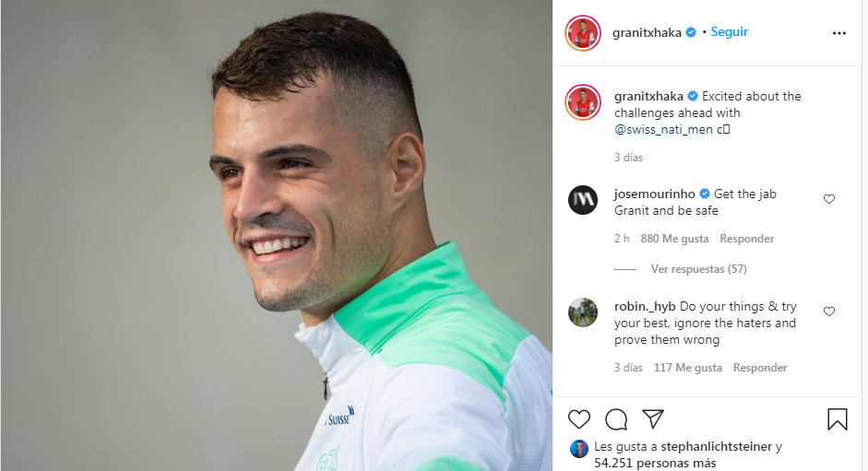
Task: Like robin._hyb's comment
Action: point(828,311)
